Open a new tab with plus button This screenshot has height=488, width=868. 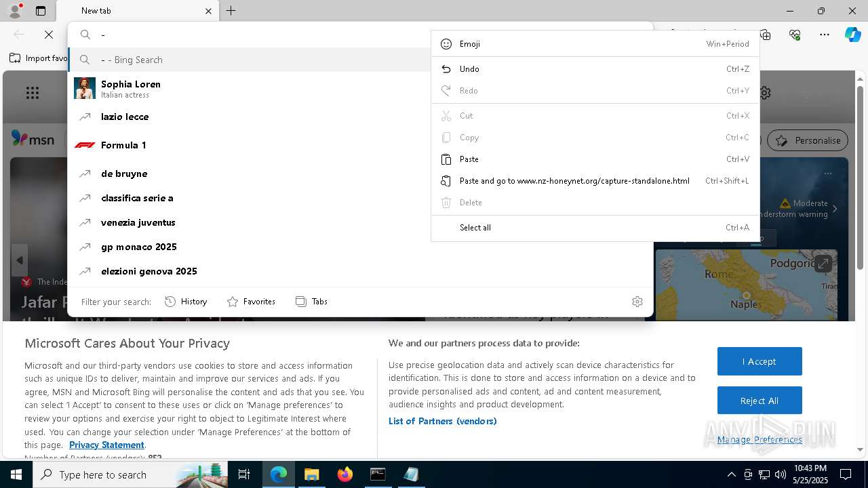coord(231,11)
